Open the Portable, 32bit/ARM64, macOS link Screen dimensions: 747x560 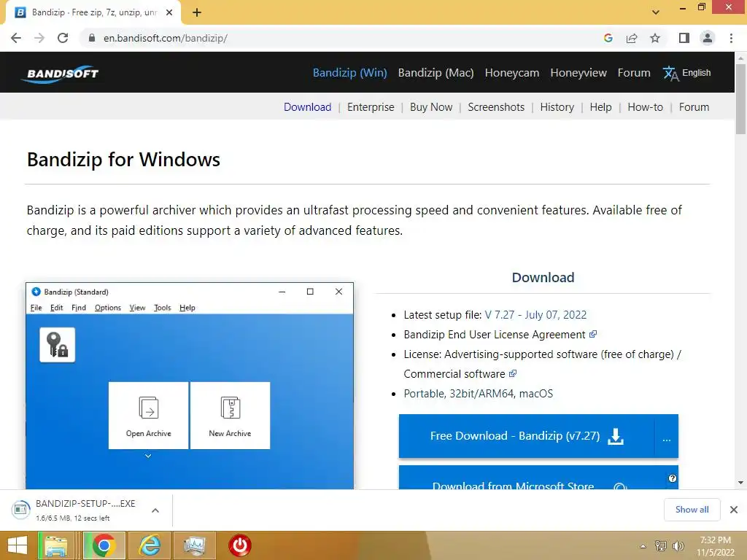(479, 394)
